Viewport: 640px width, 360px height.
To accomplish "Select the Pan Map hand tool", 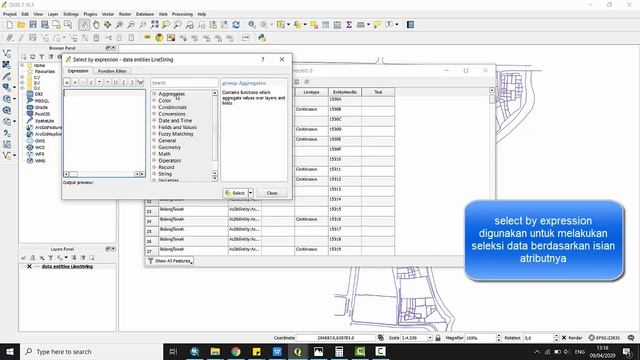I will pyautogui.click(x=96, y=25).
